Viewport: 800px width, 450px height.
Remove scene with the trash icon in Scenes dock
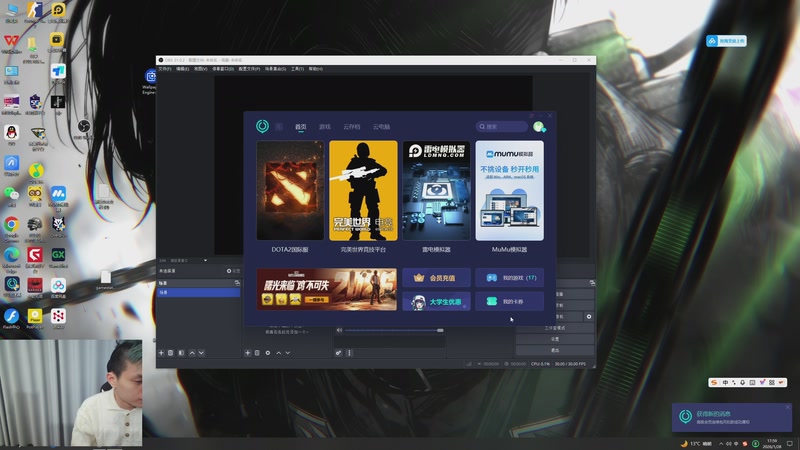[x=171, y=353]
